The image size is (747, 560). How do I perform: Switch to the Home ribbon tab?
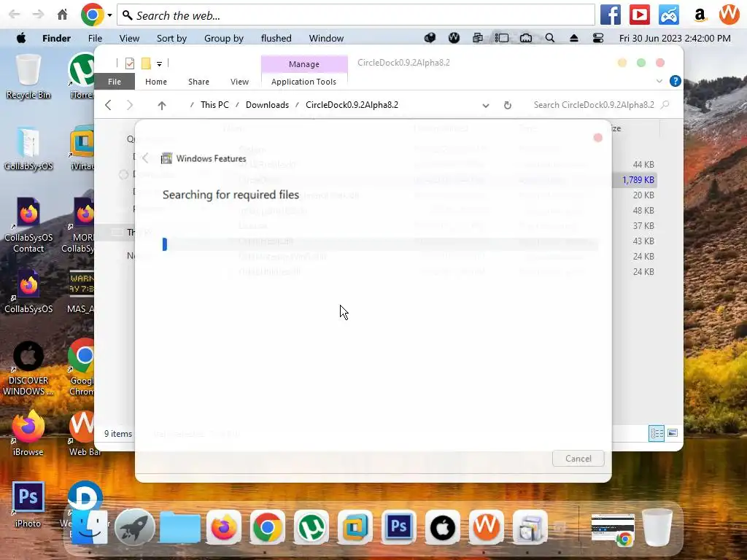click(x=156, y=82)
